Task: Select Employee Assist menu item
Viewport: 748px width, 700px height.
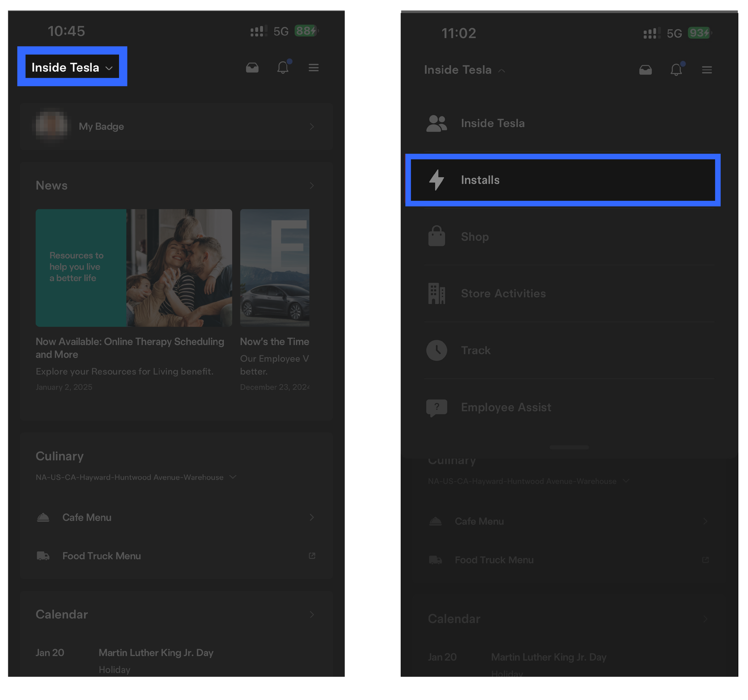Action: pyautogui.click(x=569, y=407)
